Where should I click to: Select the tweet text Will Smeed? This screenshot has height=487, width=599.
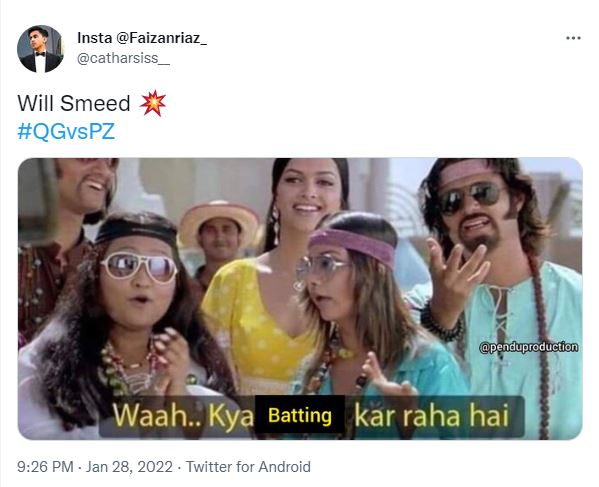click(74, 103)
